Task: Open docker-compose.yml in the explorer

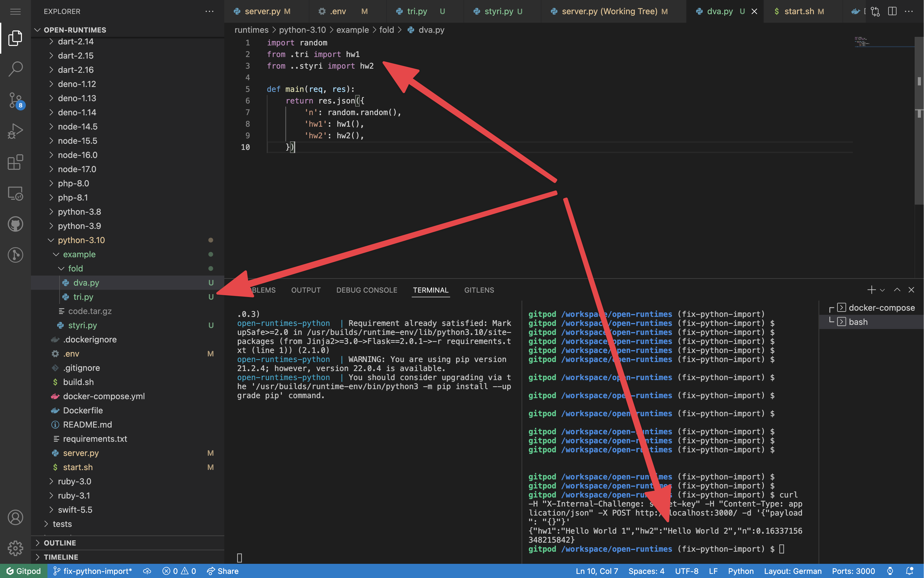Action: click(104, 396)
